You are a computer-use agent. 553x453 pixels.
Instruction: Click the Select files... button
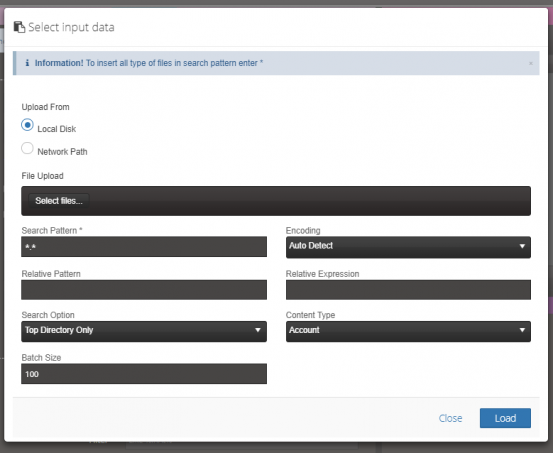click(x=59, y=201)
